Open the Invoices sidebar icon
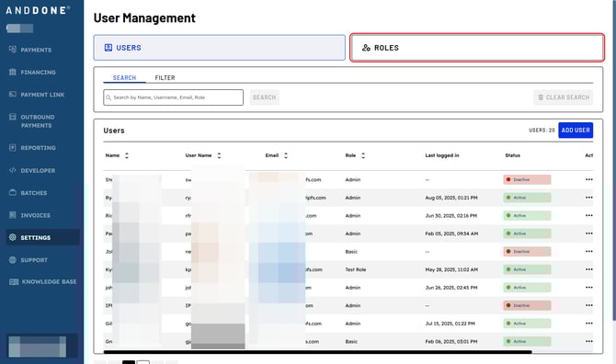616x364 pixels. click(13, 215)
